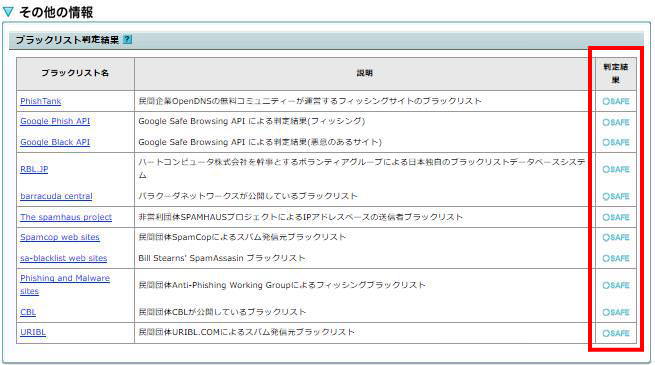Click the ブラックリスト判定結果 panel title
The image size is (655, 365).
coord(67,40)
